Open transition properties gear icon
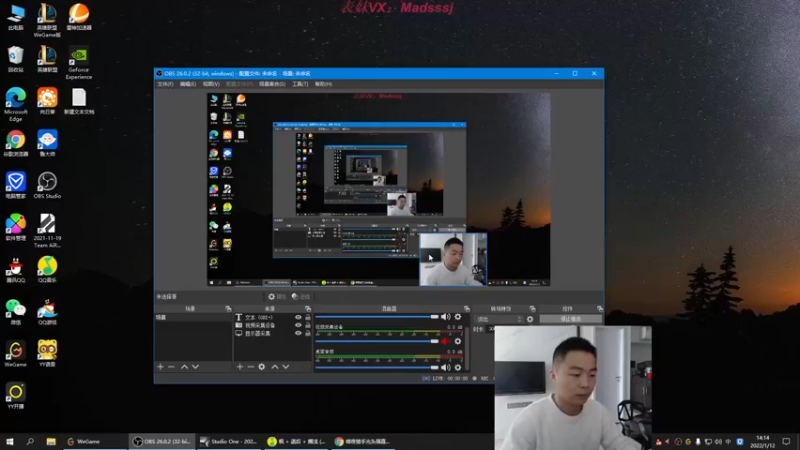Viewport: 800px width, 450px height. pyautogui.click(x=530, y=319)
